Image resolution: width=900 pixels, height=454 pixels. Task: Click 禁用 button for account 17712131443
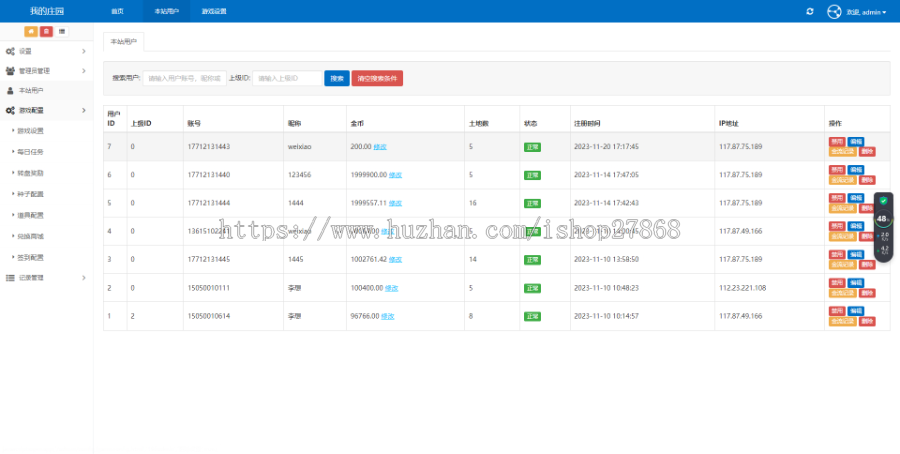pos(837,141)
